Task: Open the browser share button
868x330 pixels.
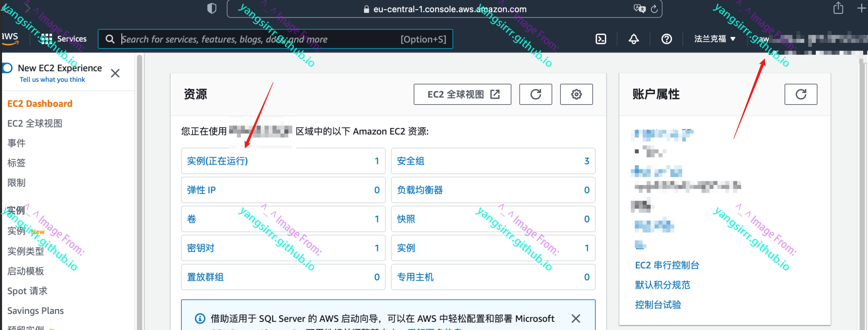Action: pyautogui.click(x=838, y=8)
